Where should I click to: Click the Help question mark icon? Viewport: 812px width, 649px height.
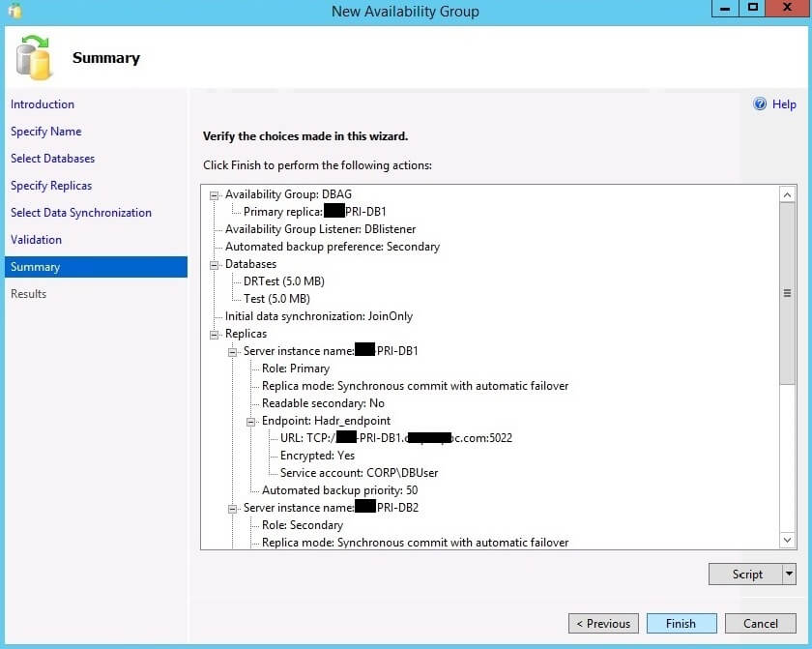(760, 104)
